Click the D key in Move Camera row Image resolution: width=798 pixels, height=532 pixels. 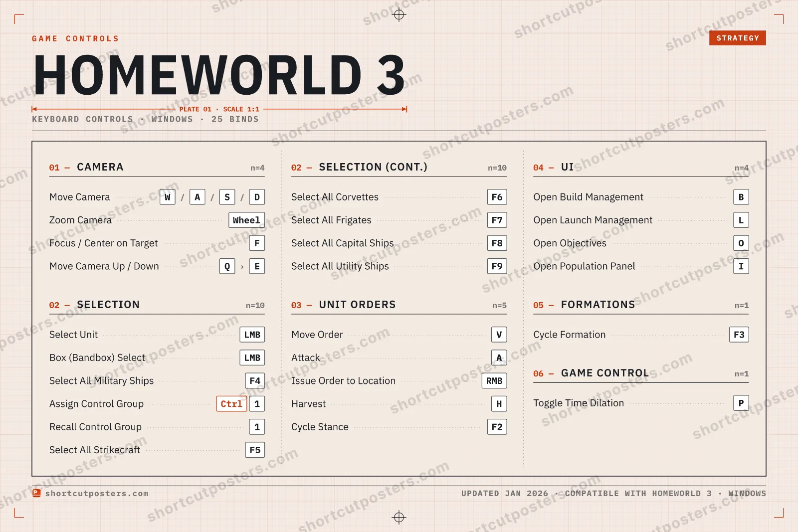tap(257, 197)
